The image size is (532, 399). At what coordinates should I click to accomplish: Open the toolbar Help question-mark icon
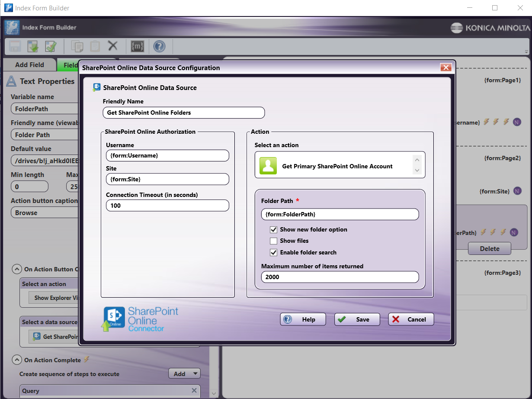point(159,46)
